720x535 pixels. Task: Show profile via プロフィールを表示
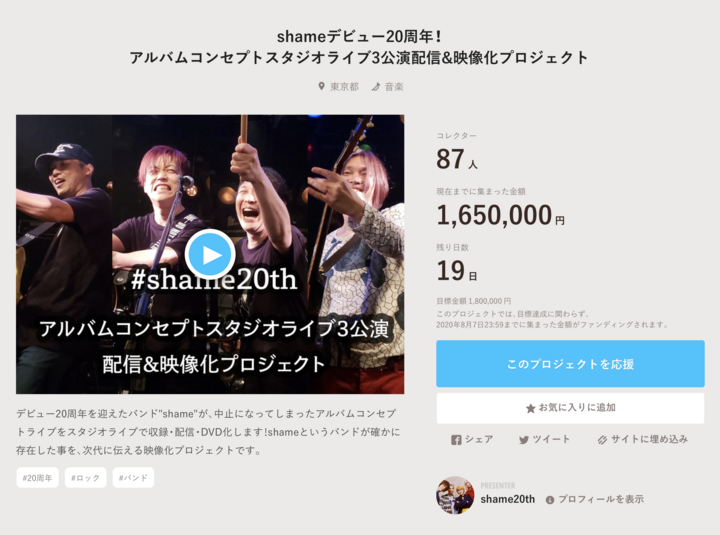[x=601, y=500]
